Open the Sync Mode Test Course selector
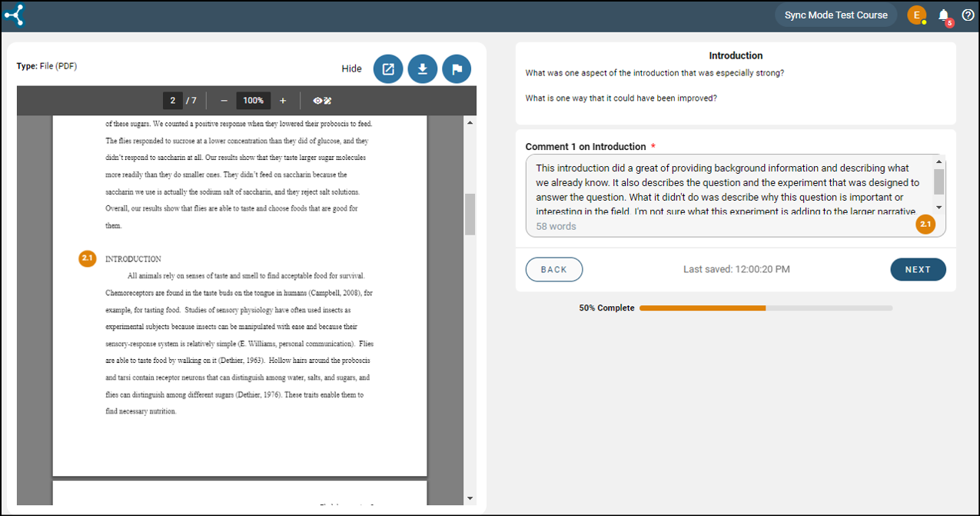This screenshot has height=516, width=980. click(x=835, y=14)
